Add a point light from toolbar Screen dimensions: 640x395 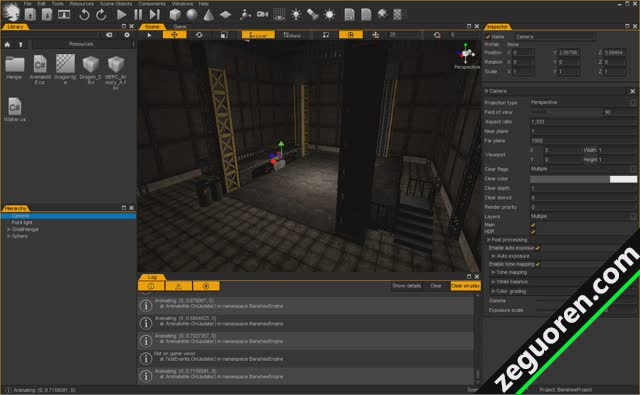(296, 15)
